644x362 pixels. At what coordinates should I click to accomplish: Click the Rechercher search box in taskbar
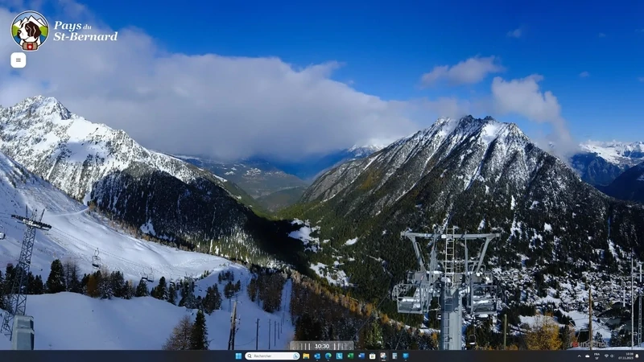click(272, 356)
